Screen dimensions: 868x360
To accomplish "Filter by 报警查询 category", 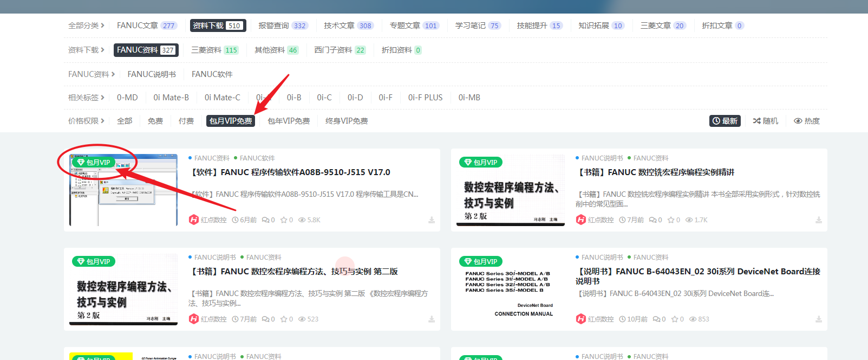I will coord(283,25).
